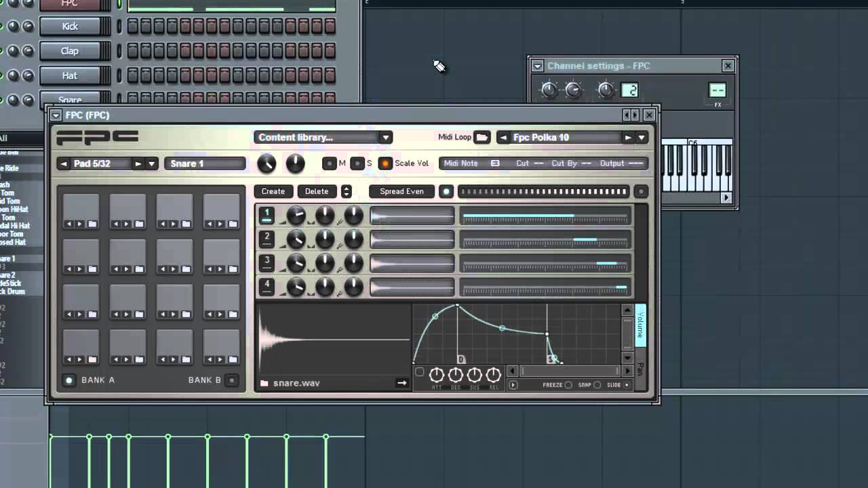Image resolution: width=868 pixels, height=488 pixels.
Task: Toggle pad Solo (S) button
Action: click(x=357, y=164)
